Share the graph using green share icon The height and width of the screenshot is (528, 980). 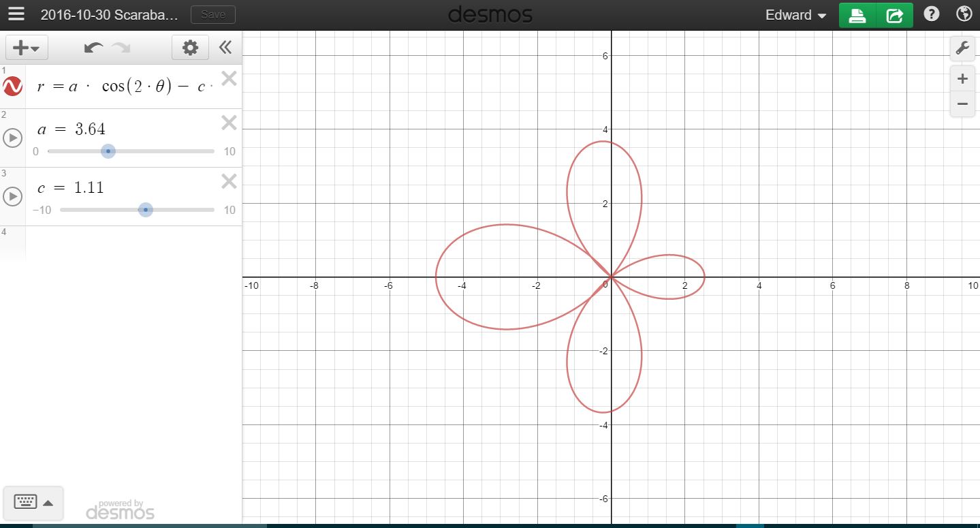coord(894,14)
